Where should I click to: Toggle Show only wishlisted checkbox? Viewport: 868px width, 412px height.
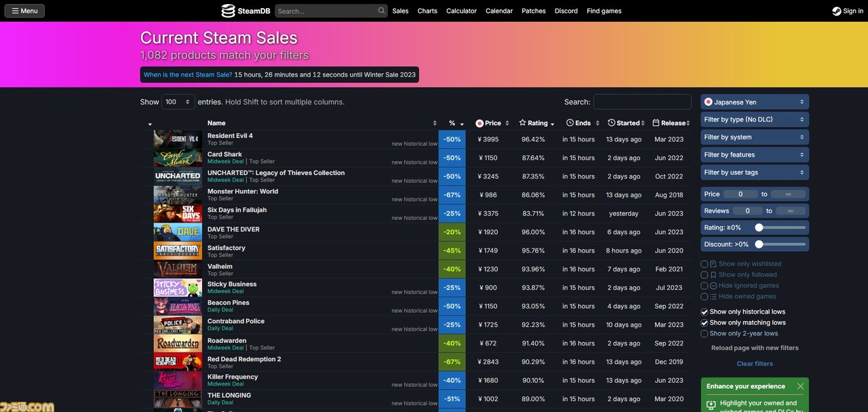pyautogui.click(x=705, y=264)
